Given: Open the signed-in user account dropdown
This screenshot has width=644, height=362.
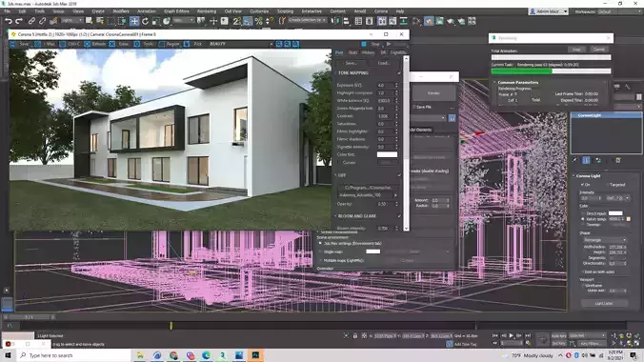Looking at the screenshot, I should [x=549, y=11].
